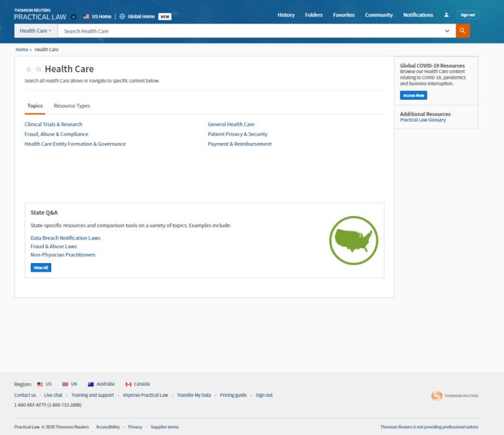504x435 pixels.
Task: Open Favorites in top navigation
Action: point(344,15)
